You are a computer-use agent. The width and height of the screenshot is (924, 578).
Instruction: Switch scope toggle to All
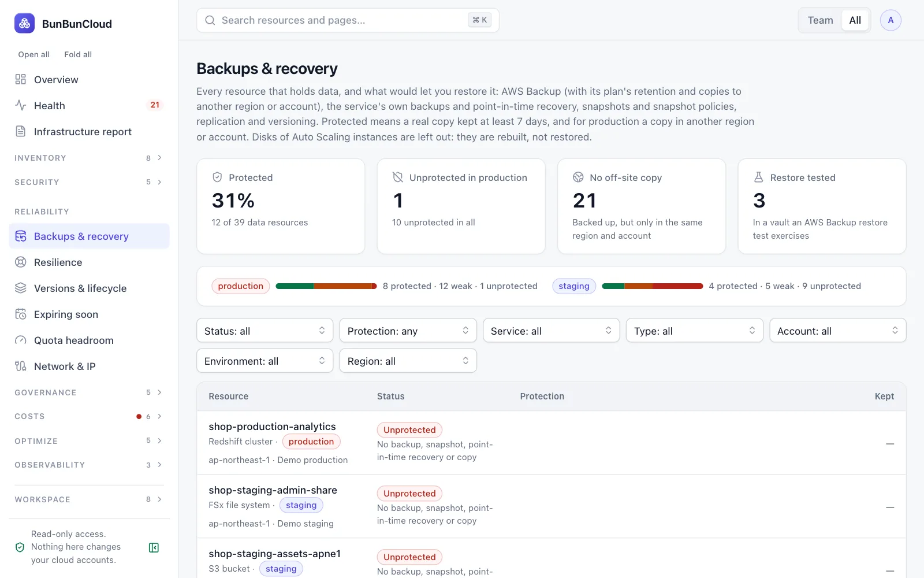[855, 20]
